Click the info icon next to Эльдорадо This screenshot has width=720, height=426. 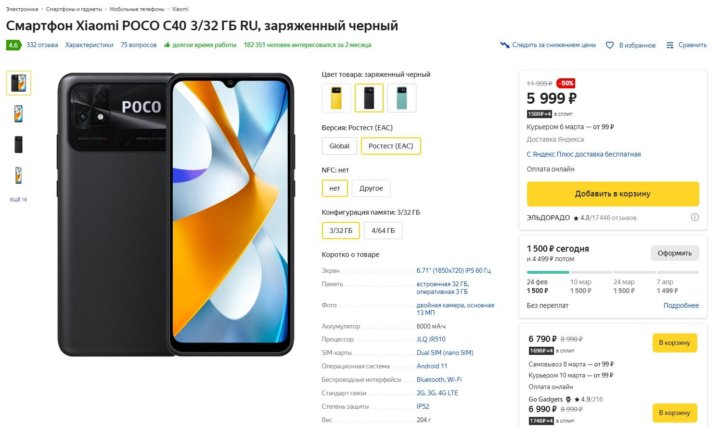[x=695, y=217]
